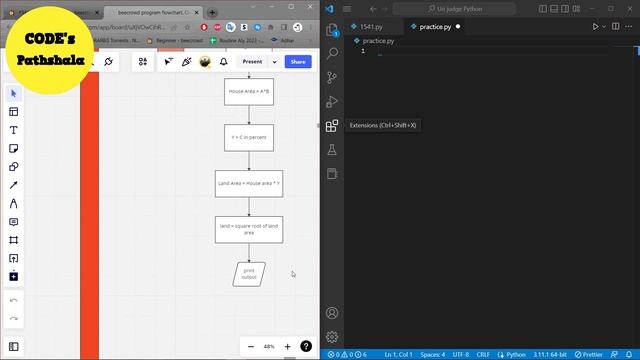Open the Miro help question mark
This screenshot has width=640, height=360.
pyautogui.click(x=306, y=346)
